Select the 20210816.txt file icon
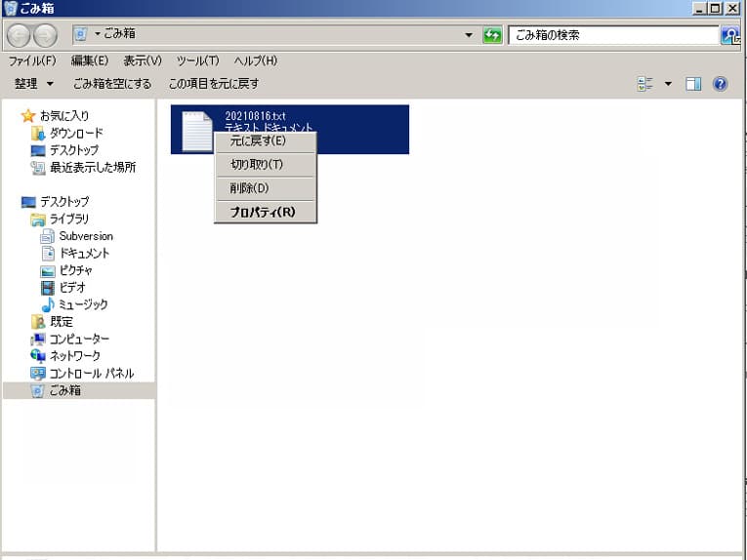The height and width of the screenshot is (560, 747). [196, 129]
